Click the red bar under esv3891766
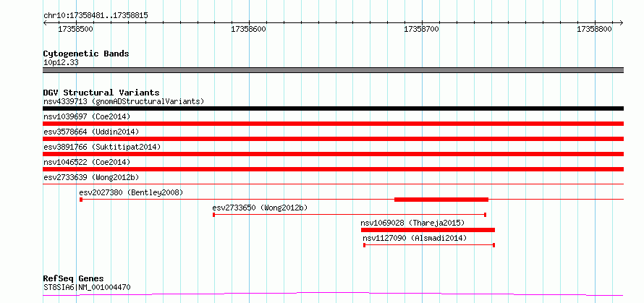The width and height of the screenshot is (644, 303). (x=333, y=154)
